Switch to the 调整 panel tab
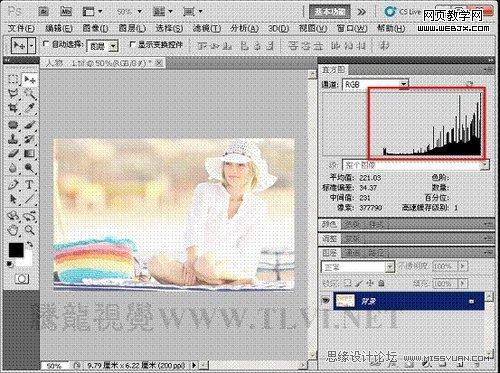 [x=329, y=239]
